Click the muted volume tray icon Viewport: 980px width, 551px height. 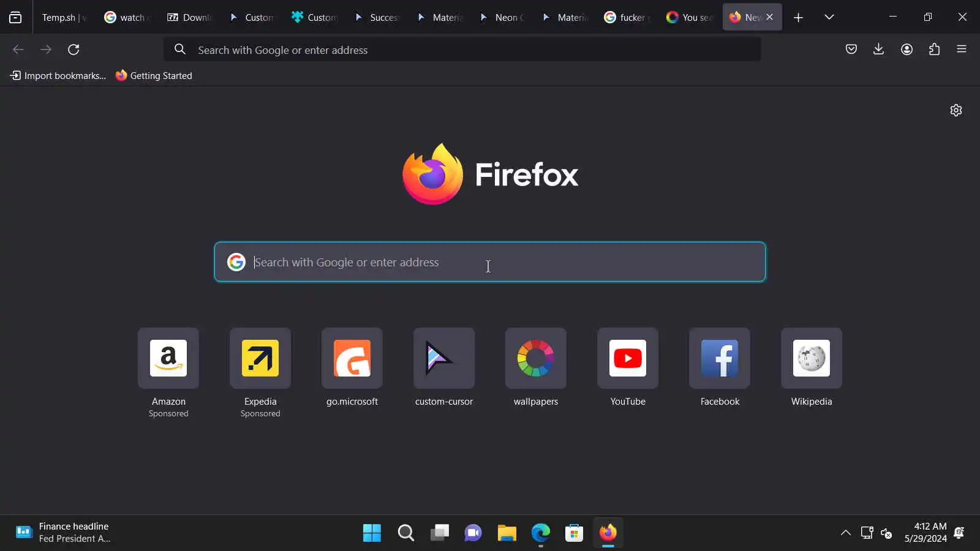pyautogui.click(x=886, y=533)
